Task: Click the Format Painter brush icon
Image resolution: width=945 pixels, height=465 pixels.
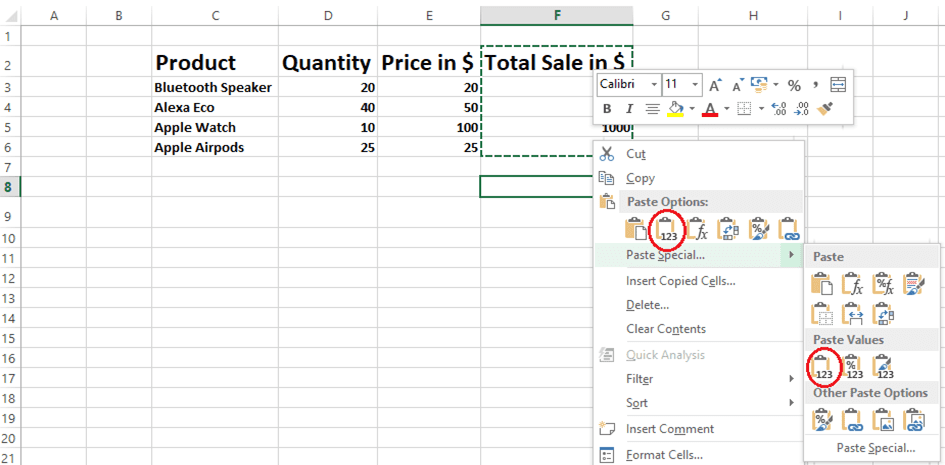Action: click(826, 109)
